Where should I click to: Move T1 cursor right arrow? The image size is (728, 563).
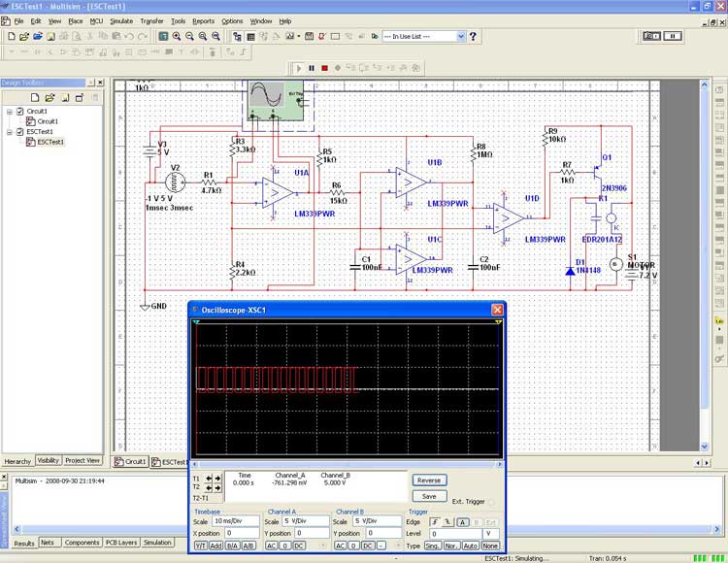pos(217,478)
